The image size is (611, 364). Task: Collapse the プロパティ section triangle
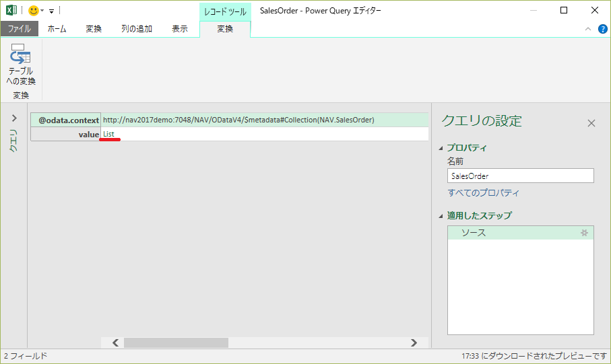click(441, 148)
